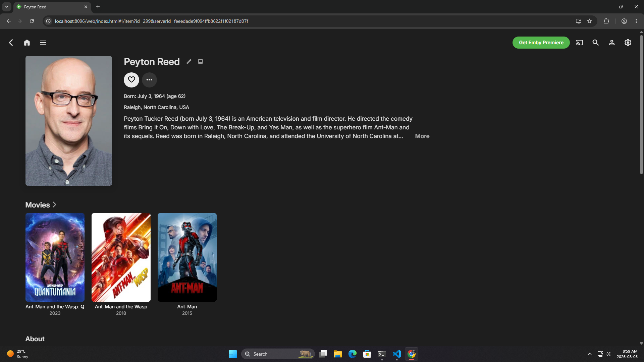Click the 2023 year under Quantumania
644x362 pixels.
tap(55, 313)
